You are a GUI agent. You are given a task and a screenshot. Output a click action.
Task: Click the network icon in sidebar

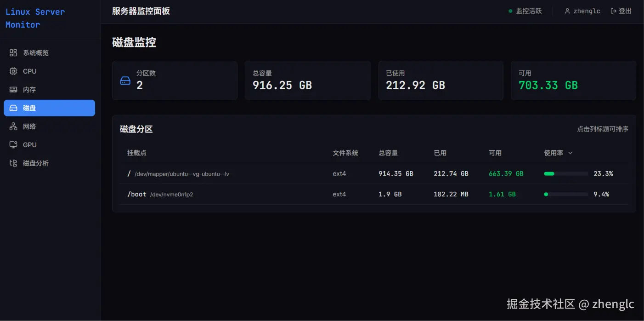coord(13,126)
